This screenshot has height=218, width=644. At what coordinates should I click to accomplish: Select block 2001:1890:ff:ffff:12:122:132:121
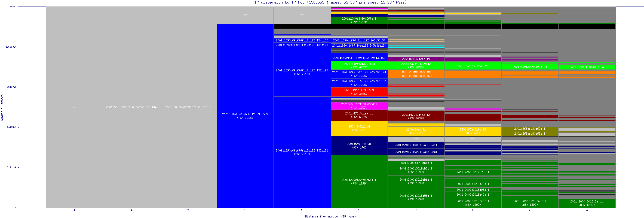(x=302, y=152)
